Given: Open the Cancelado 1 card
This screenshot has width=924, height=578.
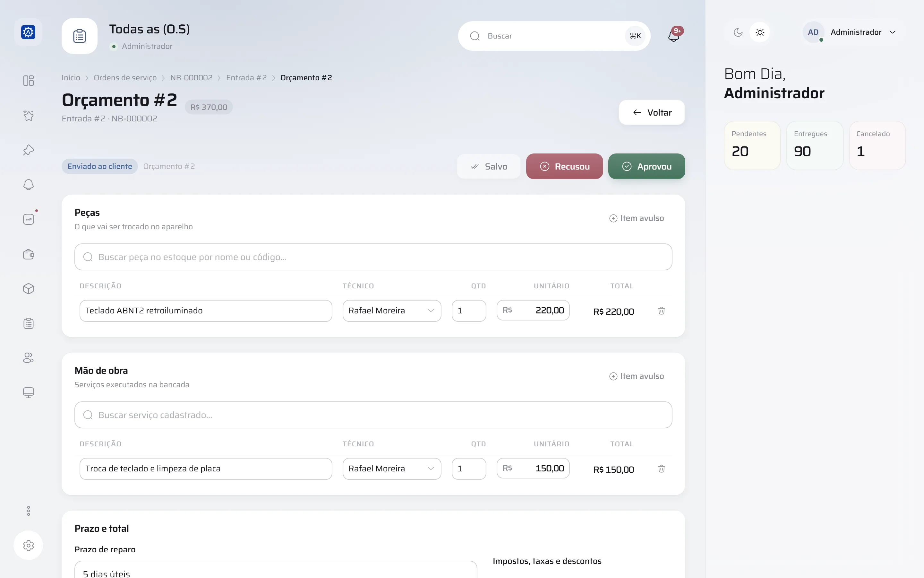Looking at the screenshot, I should (877, 145).
